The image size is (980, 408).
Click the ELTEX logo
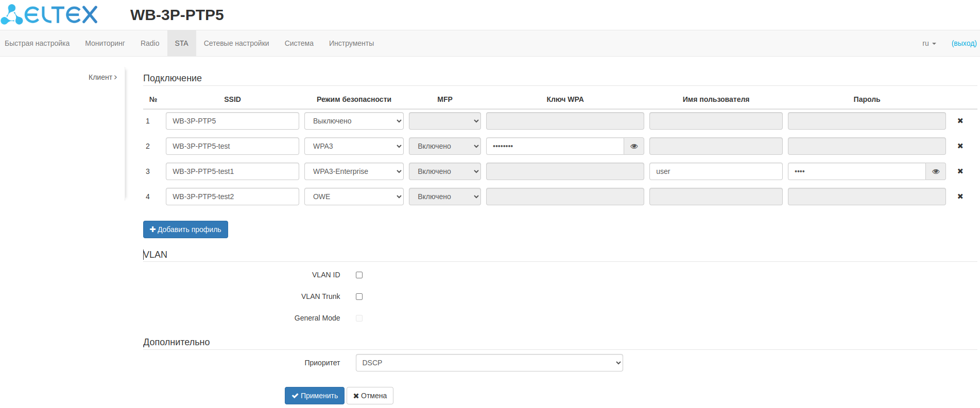click(x=49, y=15)
